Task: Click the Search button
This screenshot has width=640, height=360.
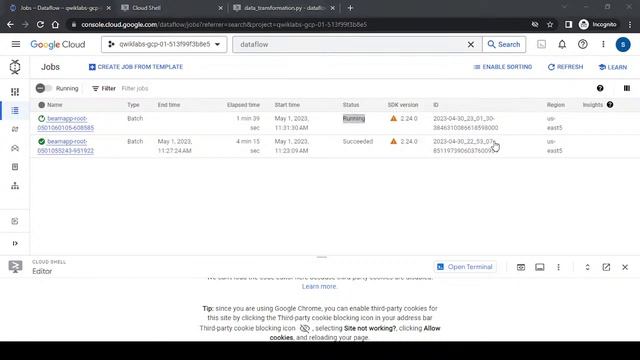Action: tap(504, 44)
